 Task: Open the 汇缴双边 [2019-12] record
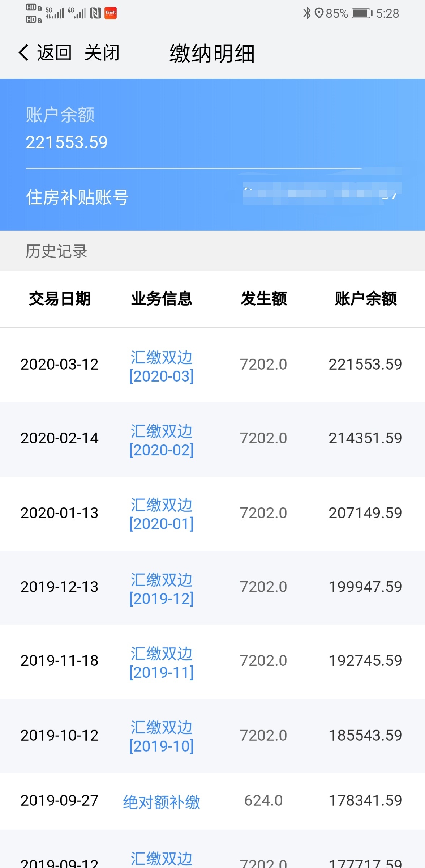coord(162,589)
